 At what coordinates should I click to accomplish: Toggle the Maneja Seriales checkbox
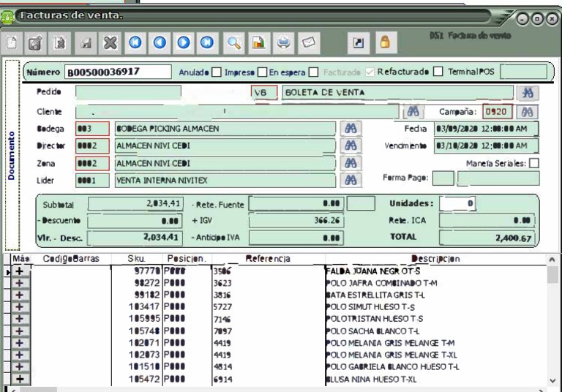[533, 163]
